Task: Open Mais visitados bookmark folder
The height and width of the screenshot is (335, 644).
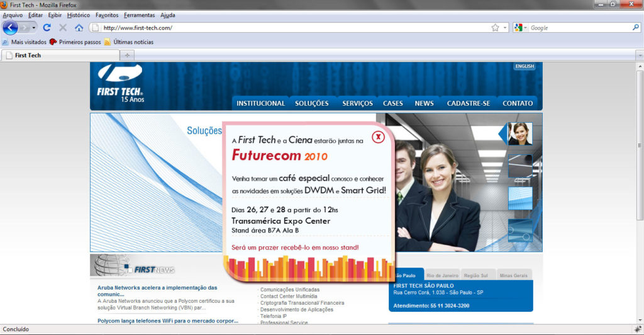Action: (x=25, y=42)
